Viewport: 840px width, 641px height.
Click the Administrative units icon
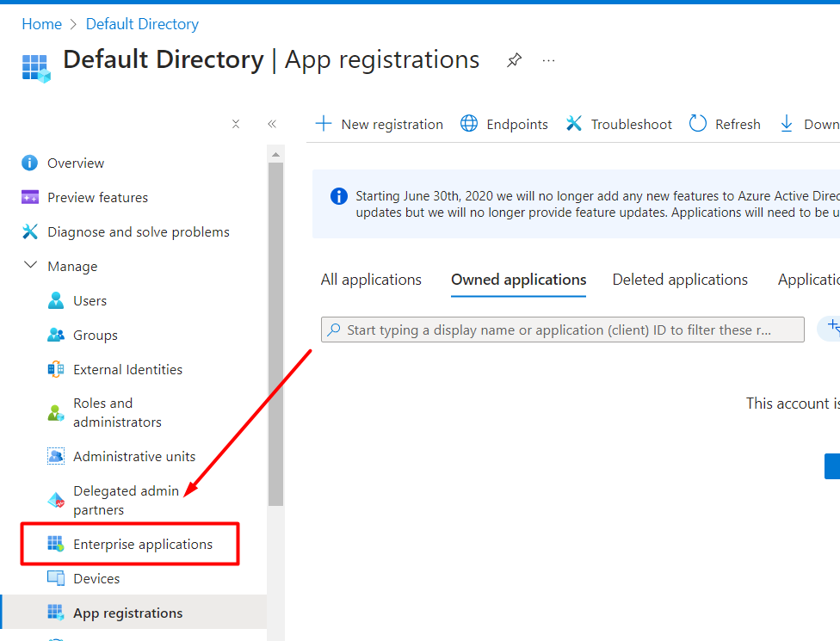tap(56, 456)
